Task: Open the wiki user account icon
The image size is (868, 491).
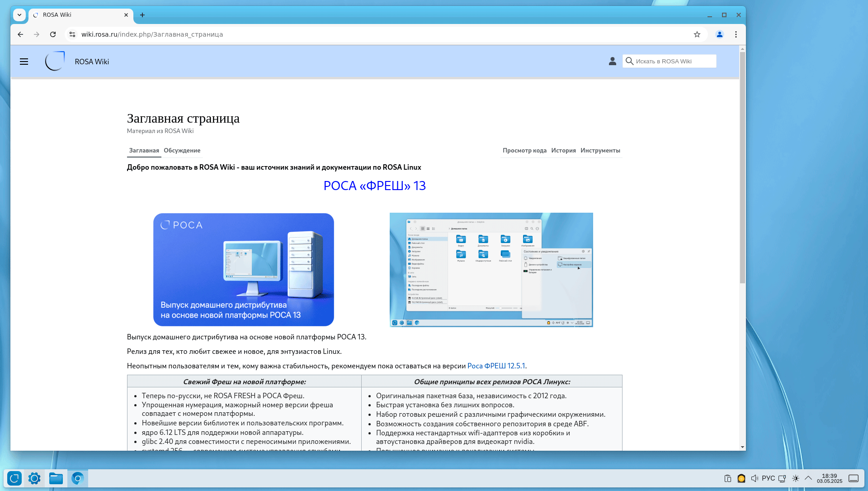Action: coord(612,61)
